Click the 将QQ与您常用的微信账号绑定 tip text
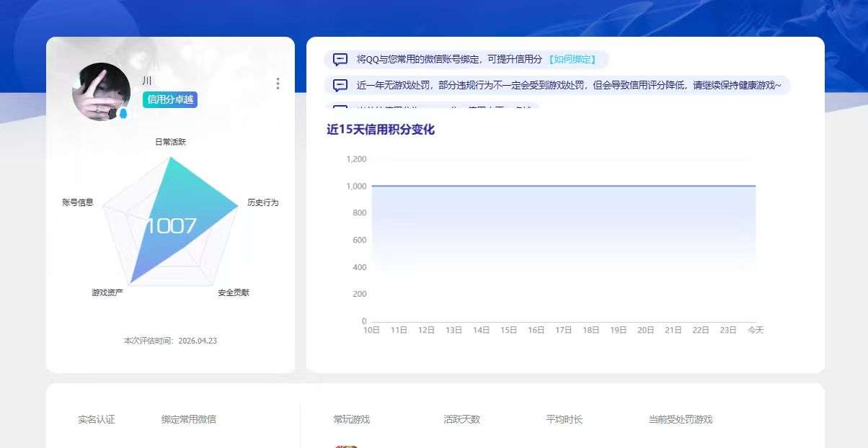This screenshot has height=448, width=868. (x=449, y=60)
